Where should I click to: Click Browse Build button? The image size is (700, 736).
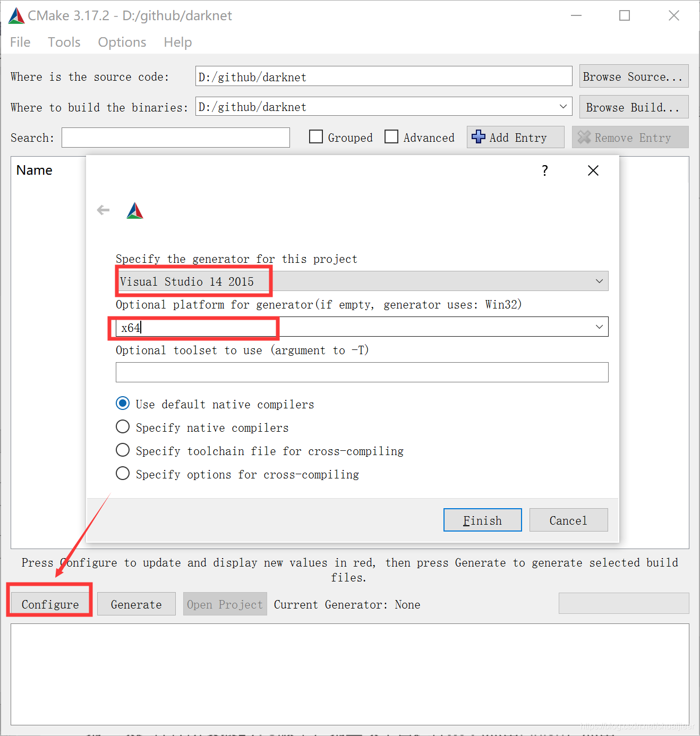tap(634, 107)
